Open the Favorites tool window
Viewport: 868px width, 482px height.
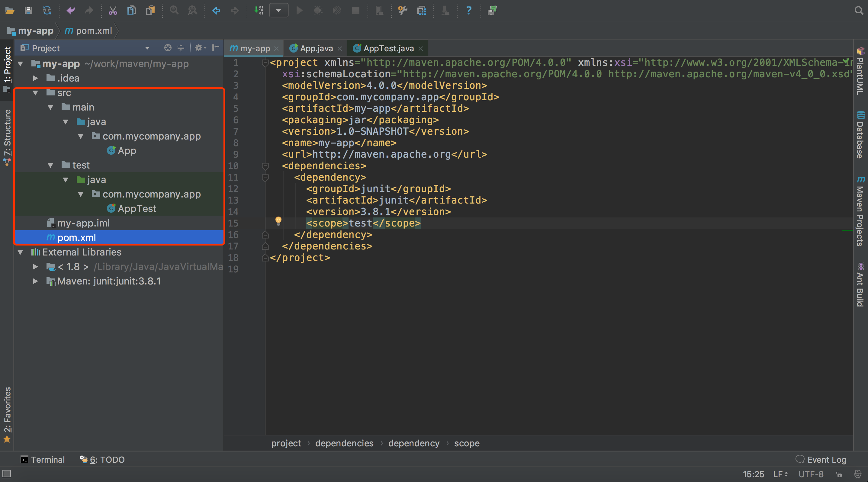(7, 414)
